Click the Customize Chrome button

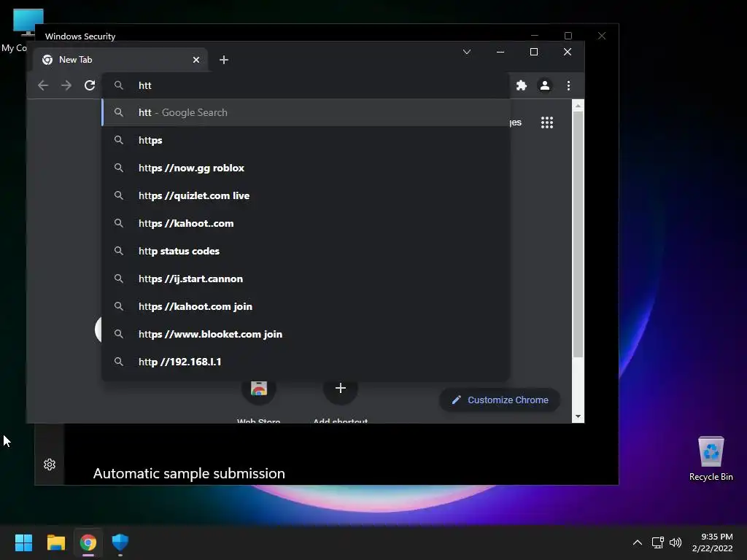pos(499,400)
